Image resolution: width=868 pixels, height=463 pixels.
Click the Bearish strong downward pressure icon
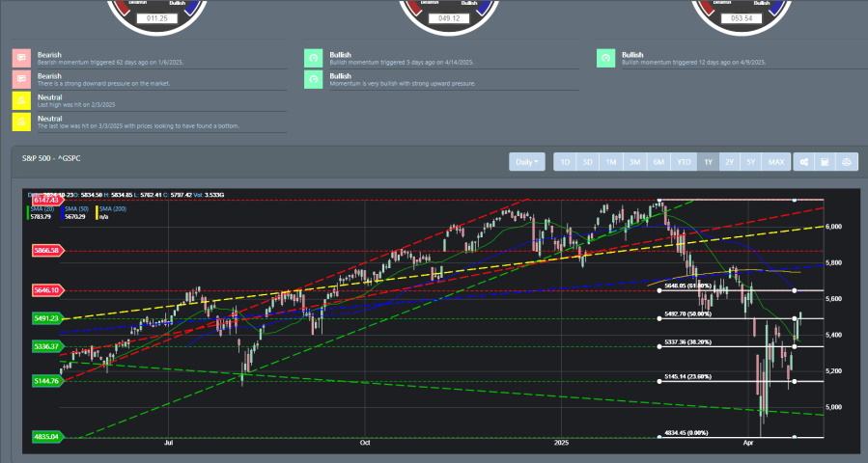(x=20, y=79)
